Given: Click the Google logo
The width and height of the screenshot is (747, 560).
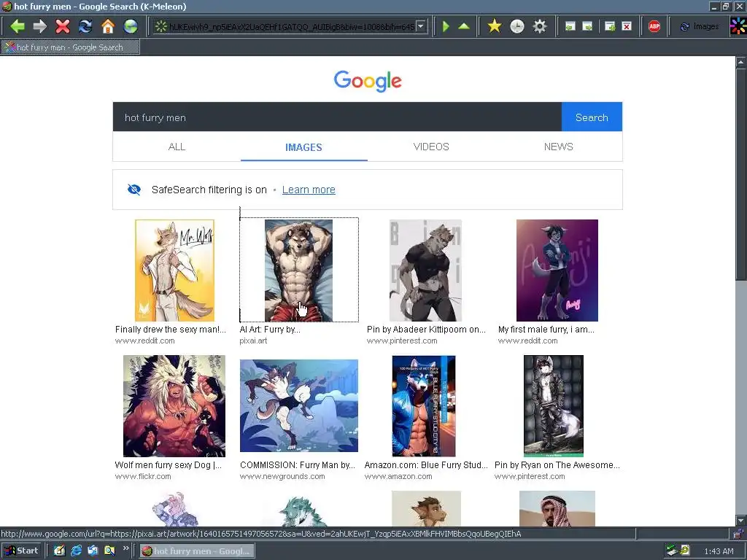Looking at the screenshot, I should 368,81.
